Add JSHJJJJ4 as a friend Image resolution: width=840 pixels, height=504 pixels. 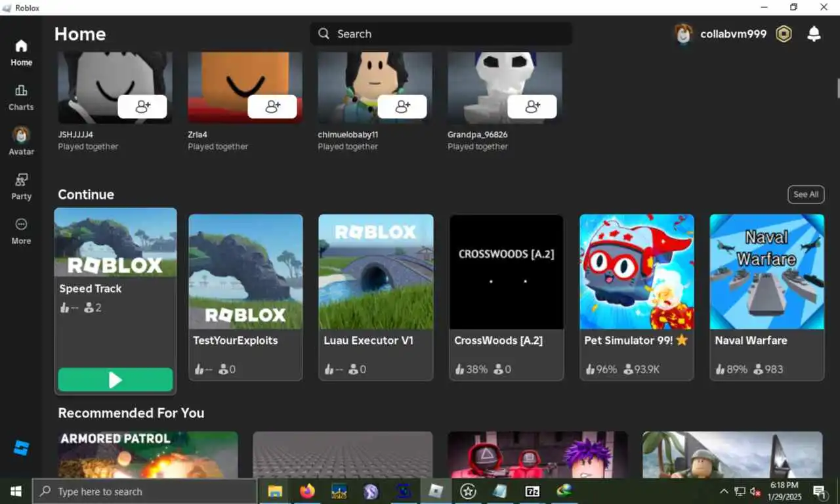click(142, 106)
